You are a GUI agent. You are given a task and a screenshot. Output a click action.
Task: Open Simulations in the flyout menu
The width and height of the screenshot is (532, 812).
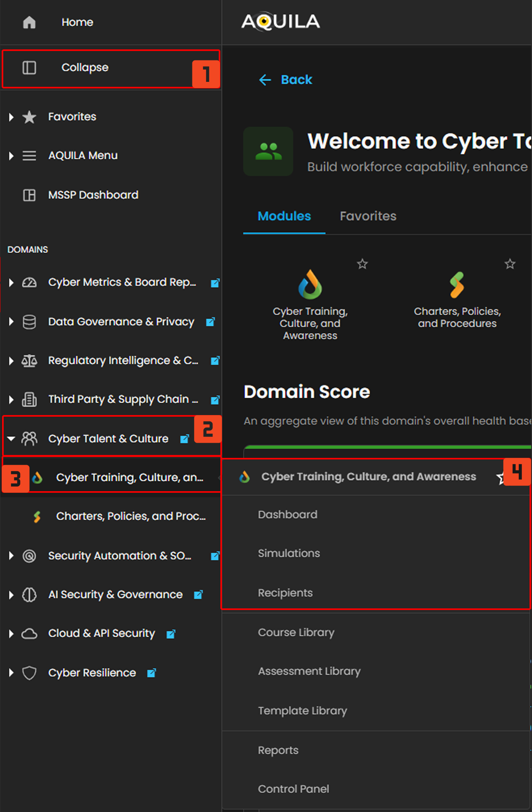289,554
